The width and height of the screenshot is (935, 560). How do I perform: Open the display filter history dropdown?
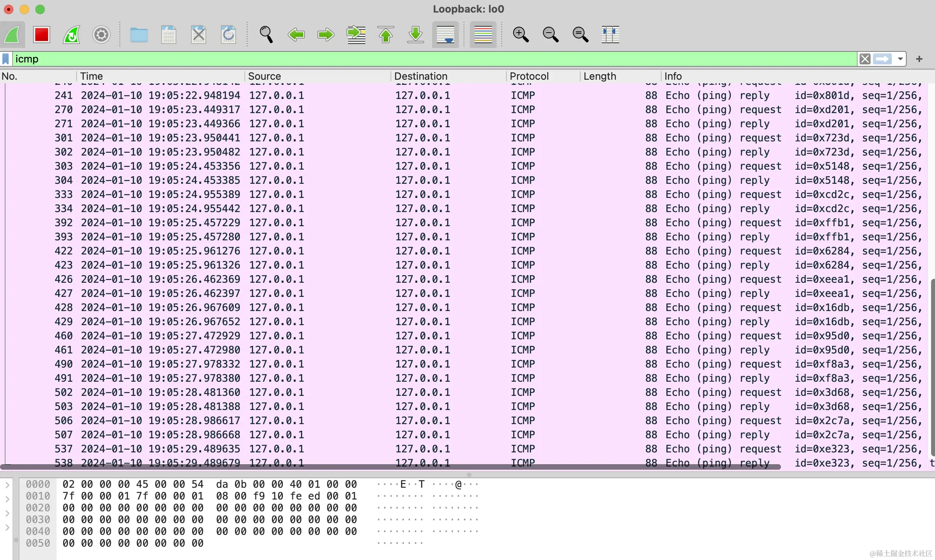[x=900, y=59]
